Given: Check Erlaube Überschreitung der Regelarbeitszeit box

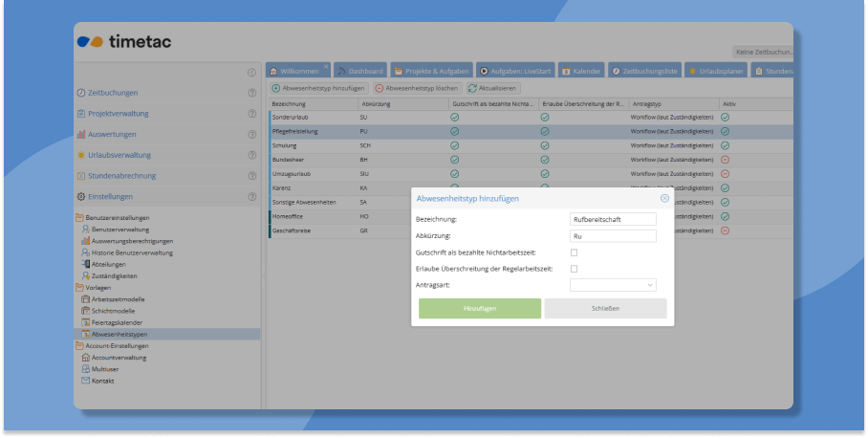Looking at the screenshot, I should 574,269.
